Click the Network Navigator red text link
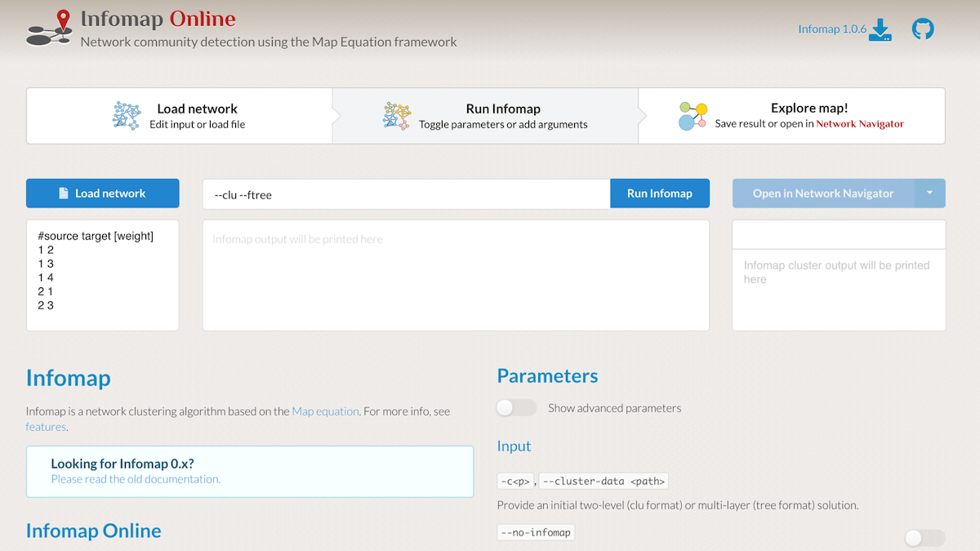This screenshot has width=980, height=551. [x=860, y=124]
